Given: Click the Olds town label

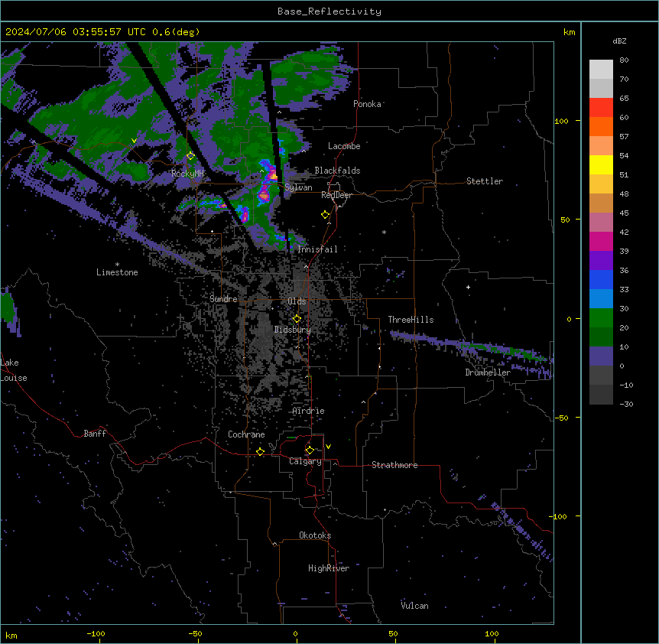Looking at the screenshot, I should pyautogui.click(x=297, y=301).
